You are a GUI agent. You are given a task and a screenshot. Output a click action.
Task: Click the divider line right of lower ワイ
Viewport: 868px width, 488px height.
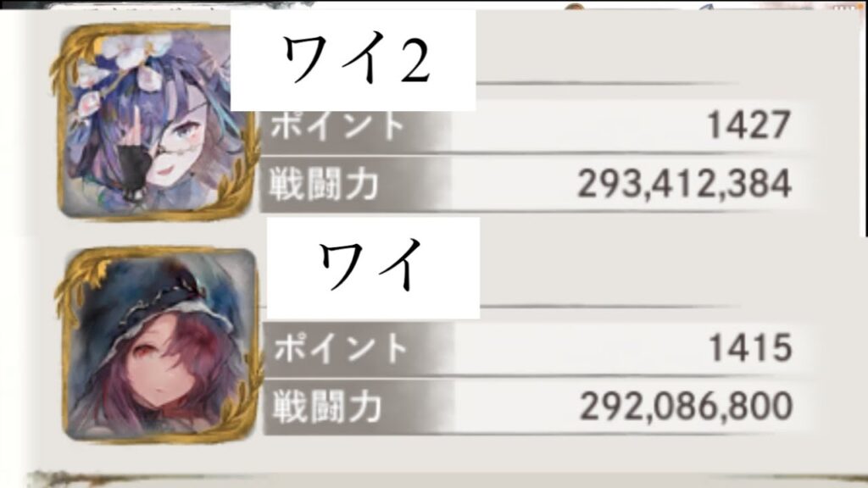point(609,306)
